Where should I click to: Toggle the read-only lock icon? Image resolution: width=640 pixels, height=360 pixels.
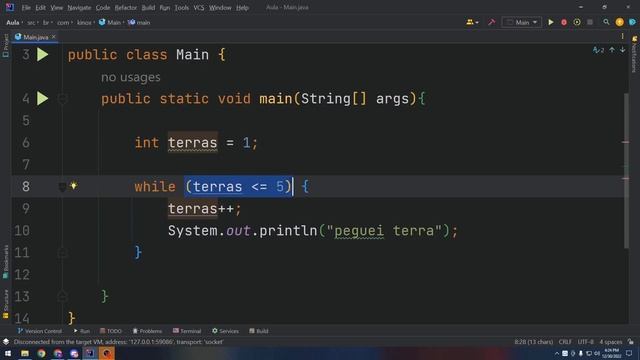click(x=631, y=342)
